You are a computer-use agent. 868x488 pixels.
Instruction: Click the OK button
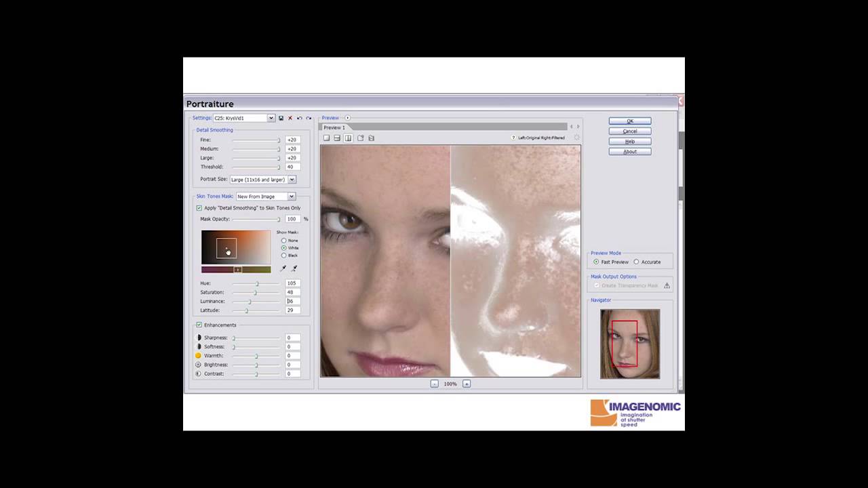[x=630, y=121]
